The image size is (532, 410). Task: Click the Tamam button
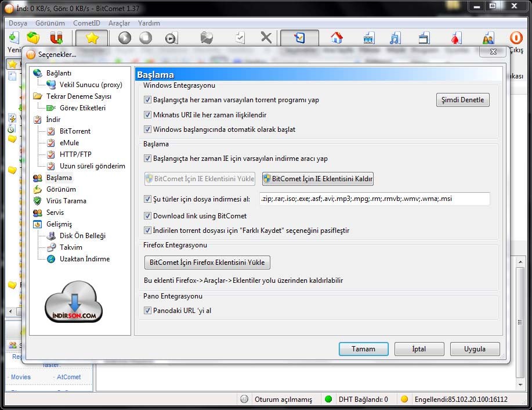click(x=363, y=349)
